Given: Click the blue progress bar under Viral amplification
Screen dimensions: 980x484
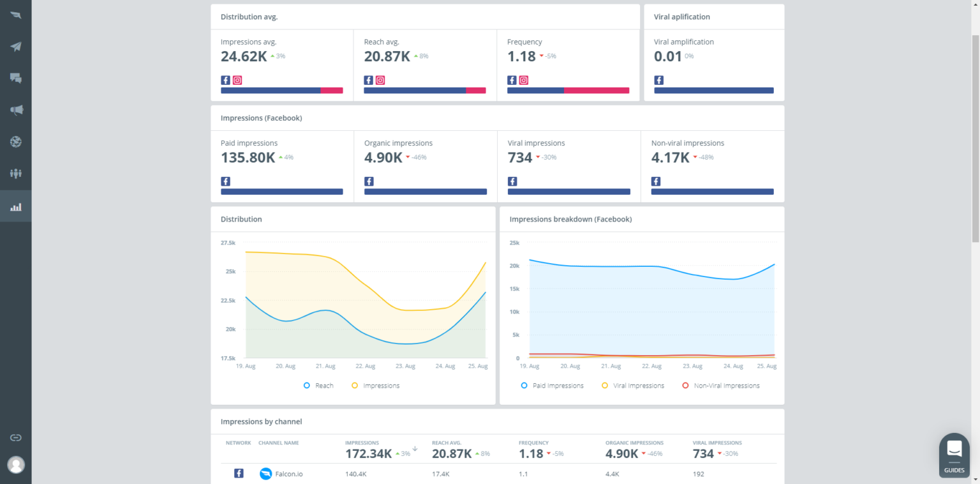Looking at the screenshot, I should pos(713,90).
